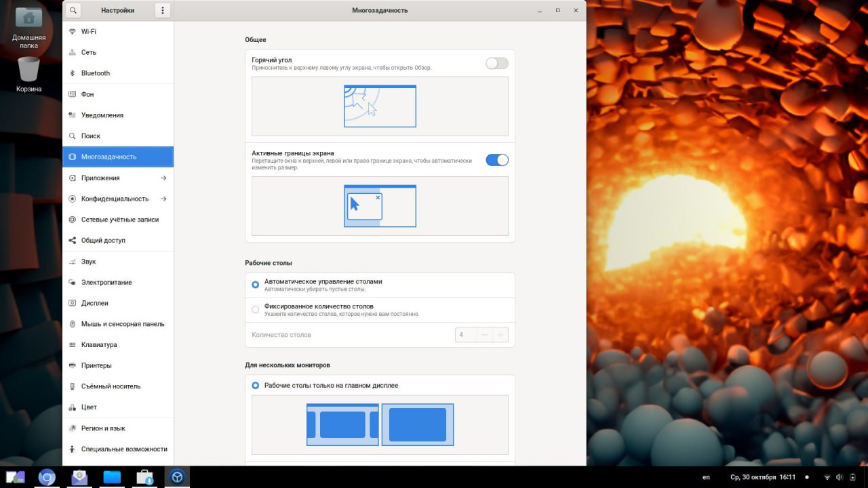Click the search icon in Settings header

click(x=73, y=10)
